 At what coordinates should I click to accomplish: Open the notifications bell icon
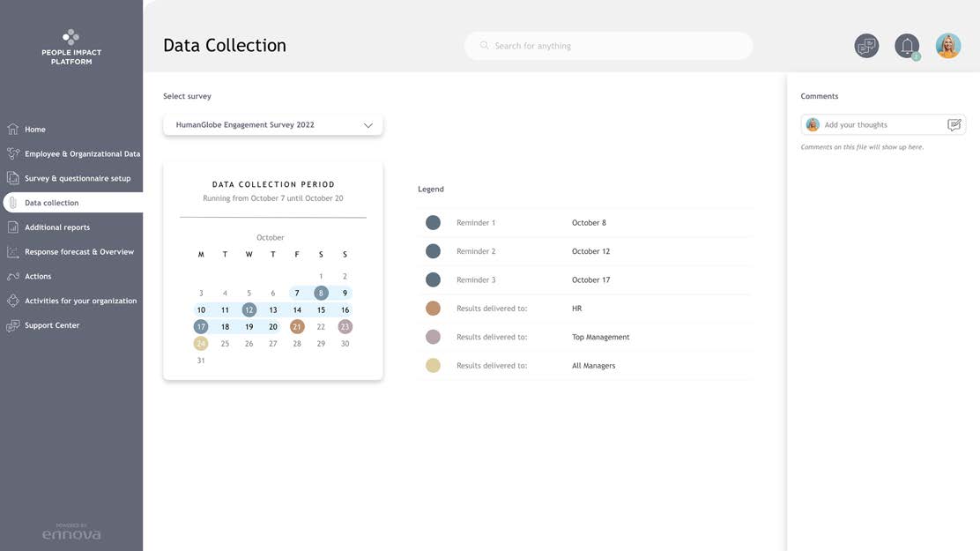pyautogui.click(x=906, y=46)
